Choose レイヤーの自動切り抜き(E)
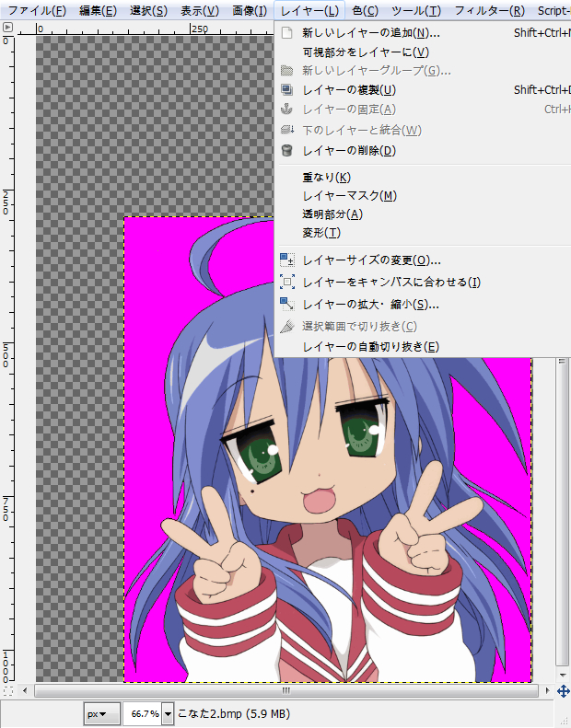The image size is (571, 728). point(423,346)
